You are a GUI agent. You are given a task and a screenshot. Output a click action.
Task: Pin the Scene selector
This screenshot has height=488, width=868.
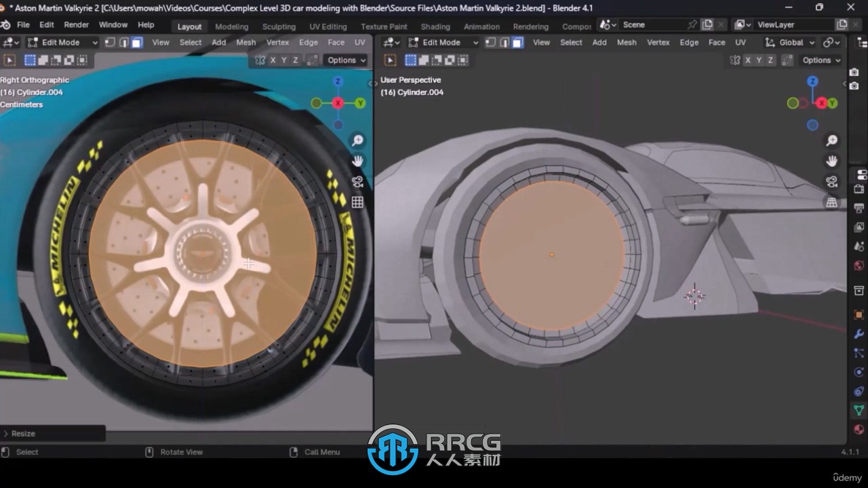(692, 24)
